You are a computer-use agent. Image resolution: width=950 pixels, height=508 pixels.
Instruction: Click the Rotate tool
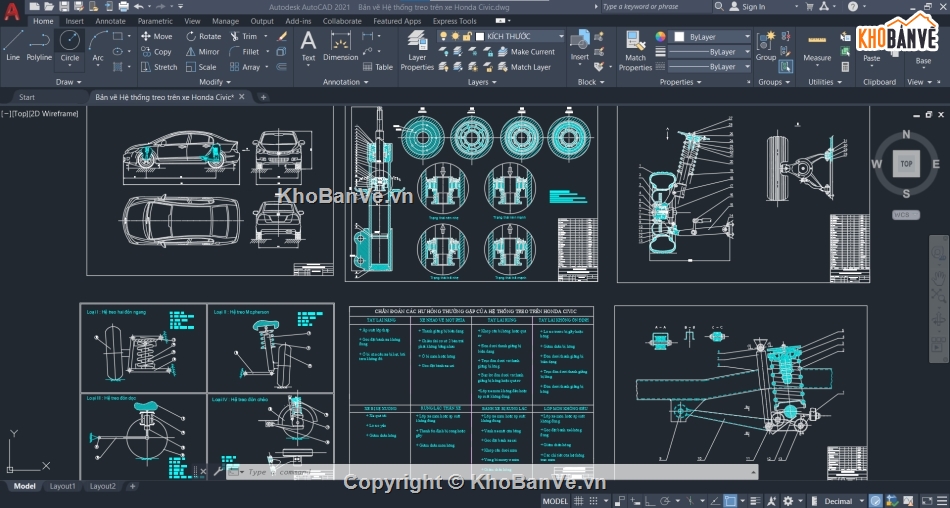point(204,36)
